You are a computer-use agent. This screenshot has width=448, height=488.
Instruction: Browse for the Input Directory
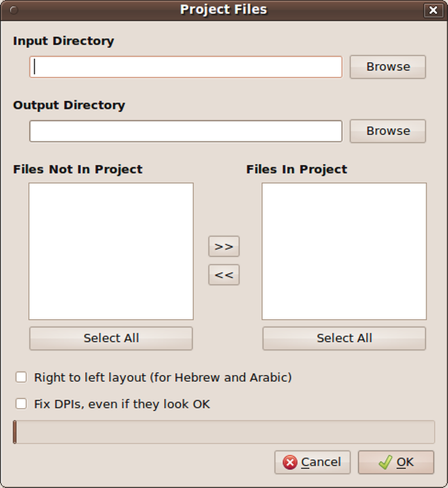click(x=388, y=67)
